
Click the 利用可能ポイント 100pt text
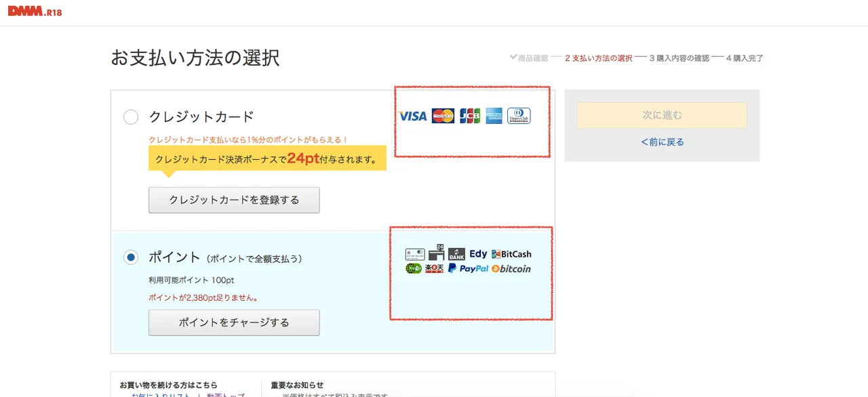click(x=191, y=280)
